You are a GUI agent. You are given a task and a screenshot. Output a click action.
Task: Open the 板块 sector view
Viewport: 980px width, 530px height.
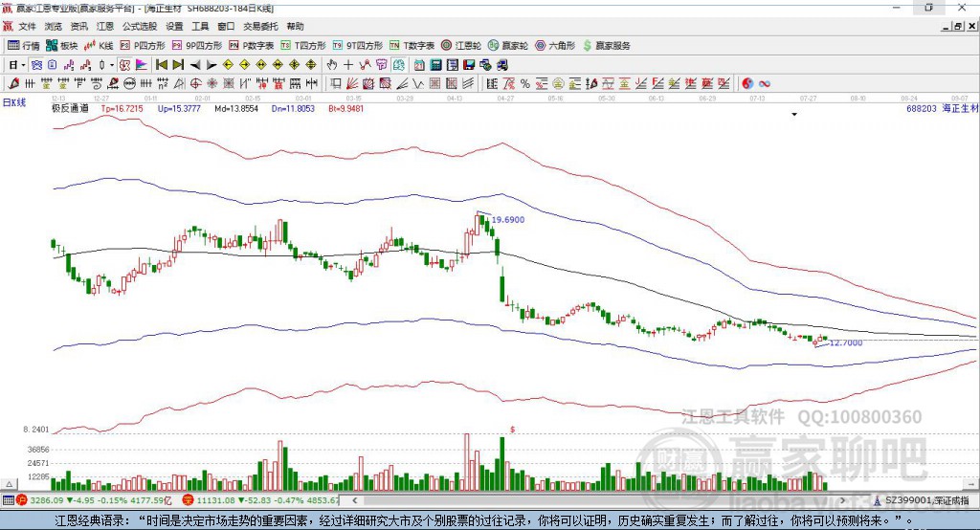point(62,46)
